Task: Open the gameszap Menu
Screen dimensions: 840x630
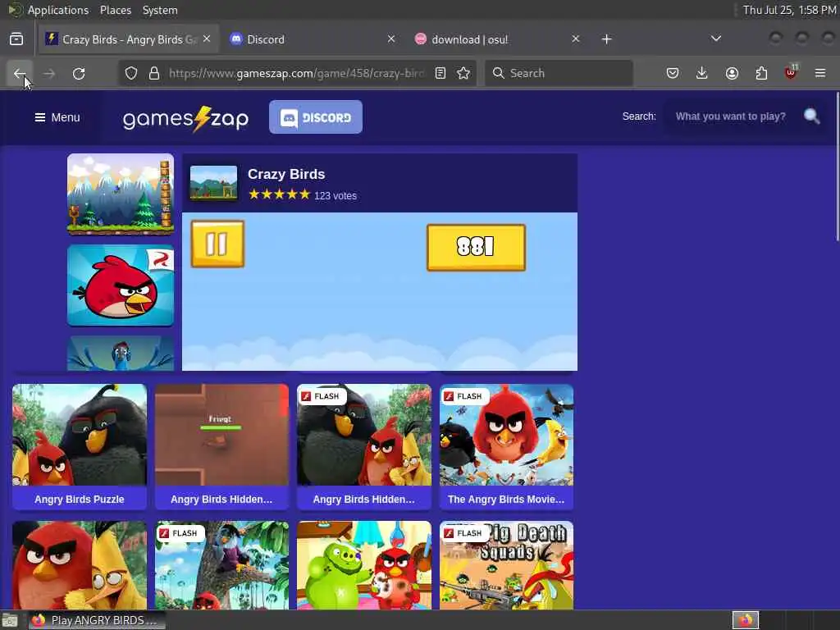Action: tap(57, 117)
